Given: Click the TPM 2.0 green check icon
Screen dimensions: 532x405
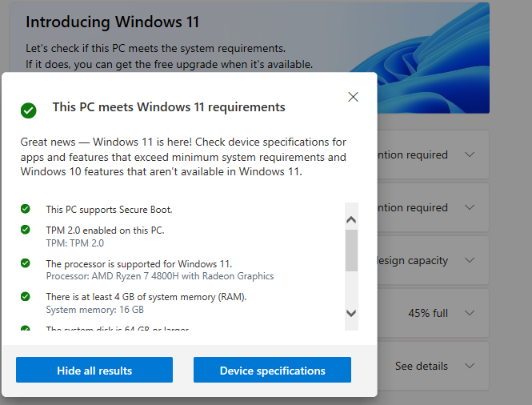Looking at the screenshot, I should click(x=26, y=230).
